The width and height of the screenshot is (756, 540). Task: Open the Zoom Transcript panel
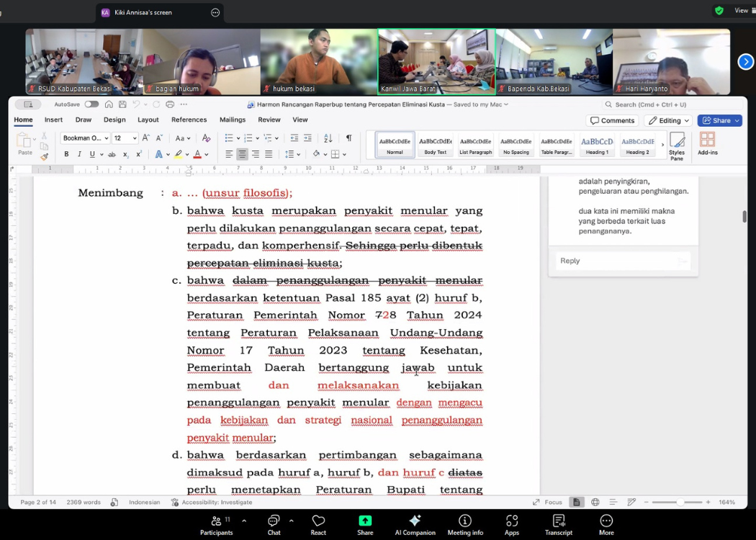coord(558,525)
